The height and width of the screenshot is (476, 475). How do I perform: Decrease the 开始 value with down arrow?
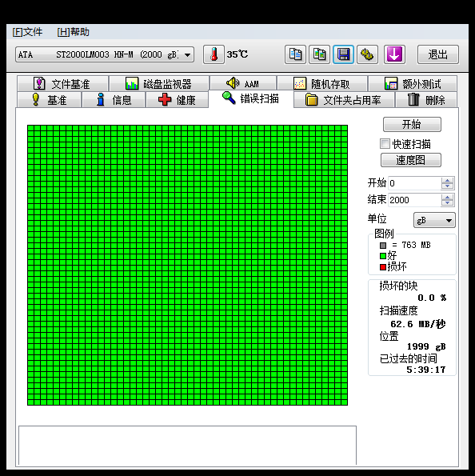(447, 186)
